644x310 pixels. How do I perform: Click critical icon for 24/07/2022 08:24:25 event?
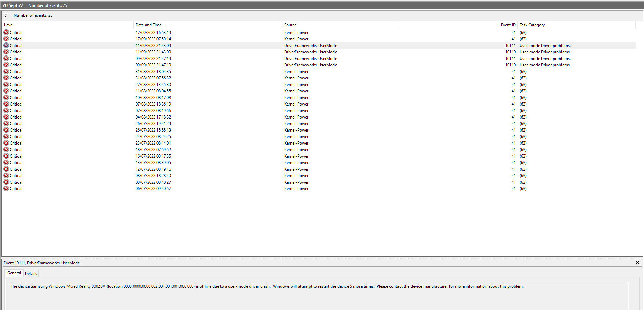pyautogui.click(x=6, y=136)
